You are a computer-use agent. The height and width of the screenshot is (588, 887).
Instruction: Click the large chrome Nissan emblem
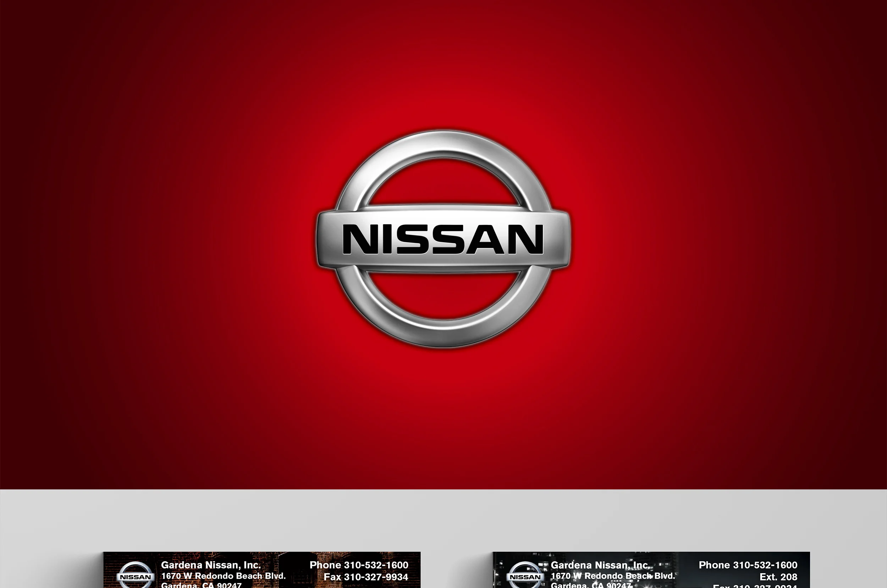point(443,239)
